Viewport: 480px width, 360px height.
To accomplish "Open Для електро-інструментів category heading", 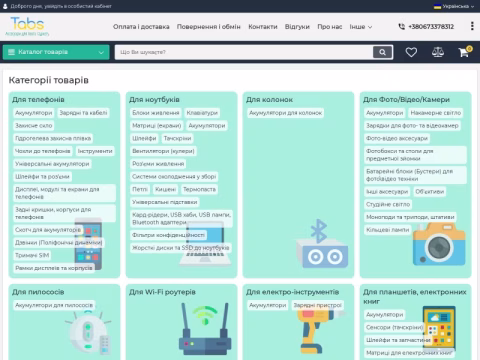I will (292, 292).
